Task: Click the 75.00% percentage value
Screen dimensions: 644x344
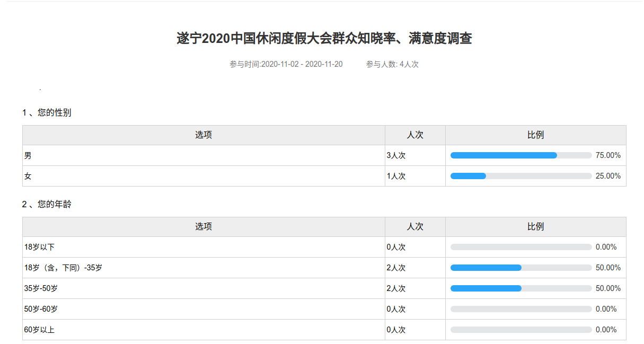Action: click(x=608, y=155)
